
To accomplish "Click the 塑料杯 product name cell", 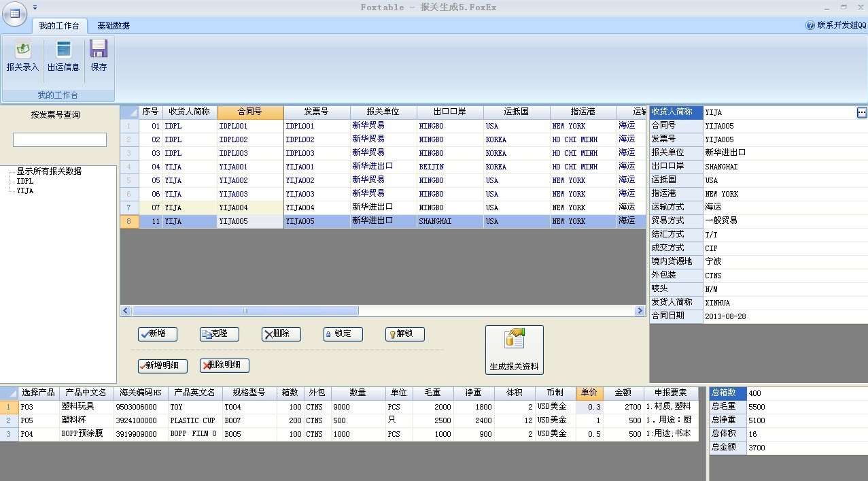I will (86, 420).
